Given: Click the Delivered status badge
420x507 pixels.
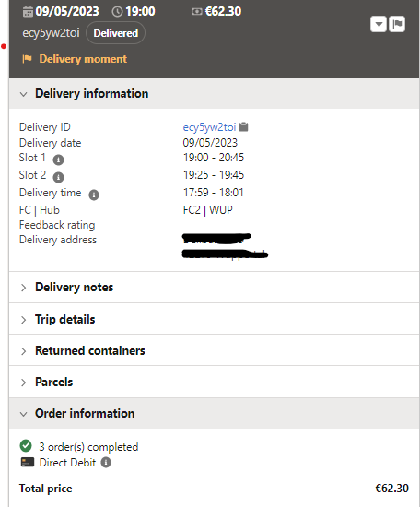Looking at the screenshot, I should tap(116, 33).
